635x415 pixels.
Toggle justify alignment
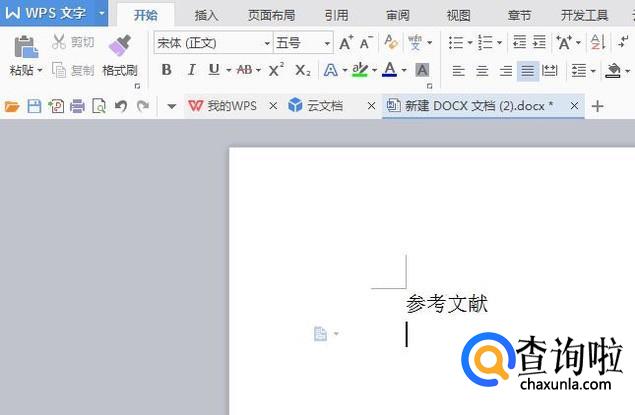[528, 71]
